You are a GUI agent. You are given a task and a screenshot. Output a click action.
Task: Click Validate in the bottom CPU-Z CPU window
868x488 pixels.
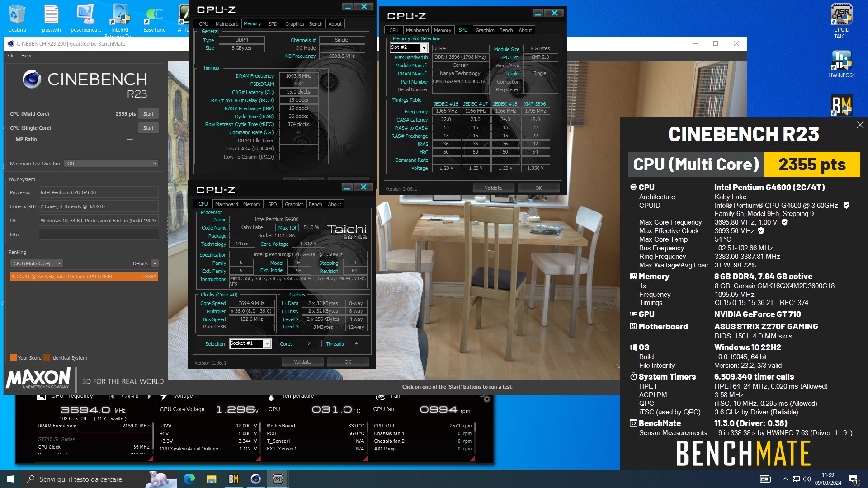(x=302, y=362)
